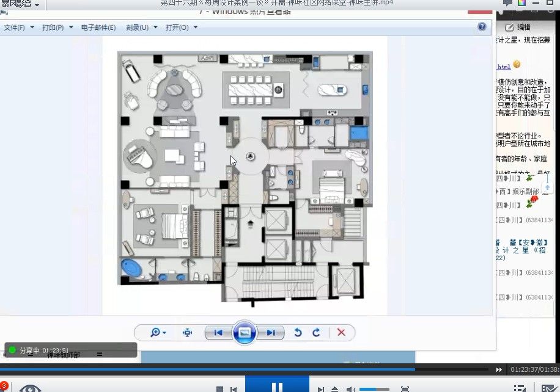Open the html link in chat panel
Image resolution: width=560 pixels, height=392 pixels.
point(504,67)
